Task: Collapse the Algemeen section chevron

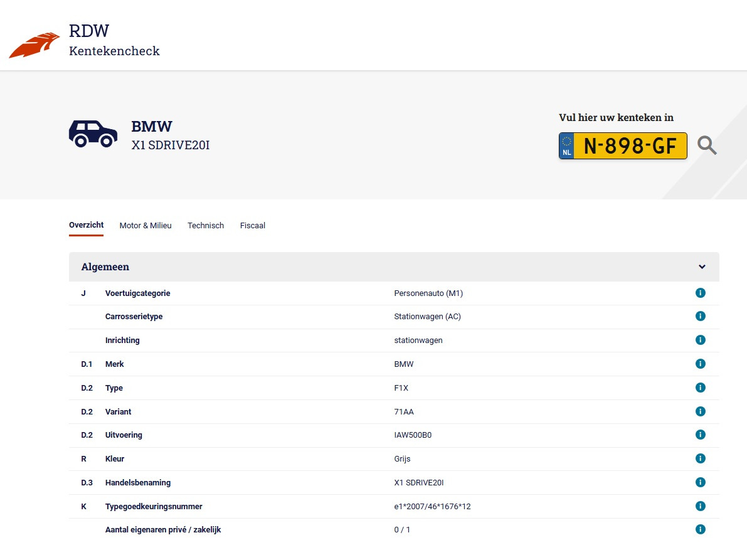Action: [x=702, y=267]
